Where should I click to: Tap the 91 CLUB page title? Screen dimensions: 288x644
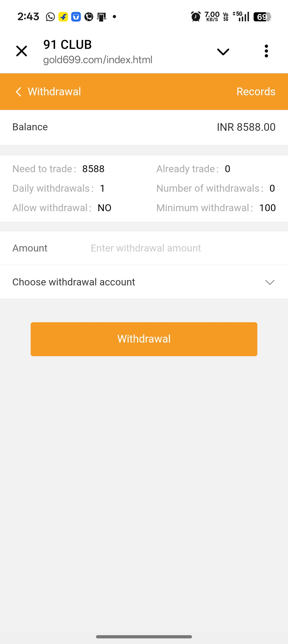67,45
